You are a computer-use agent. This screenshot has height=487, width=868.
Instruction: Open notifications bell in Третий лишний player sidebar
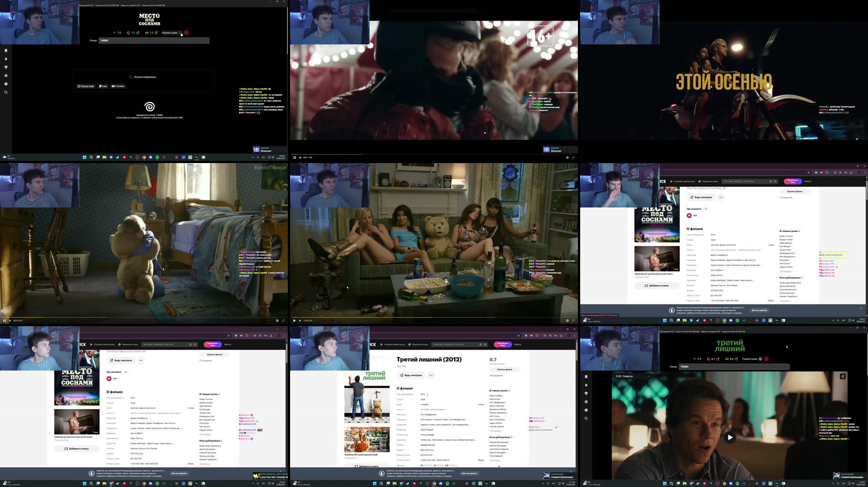586,385
